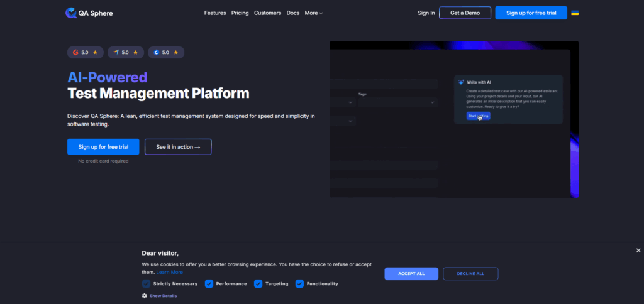Click the Get a Demo button
644x304 pixels.
465,13
